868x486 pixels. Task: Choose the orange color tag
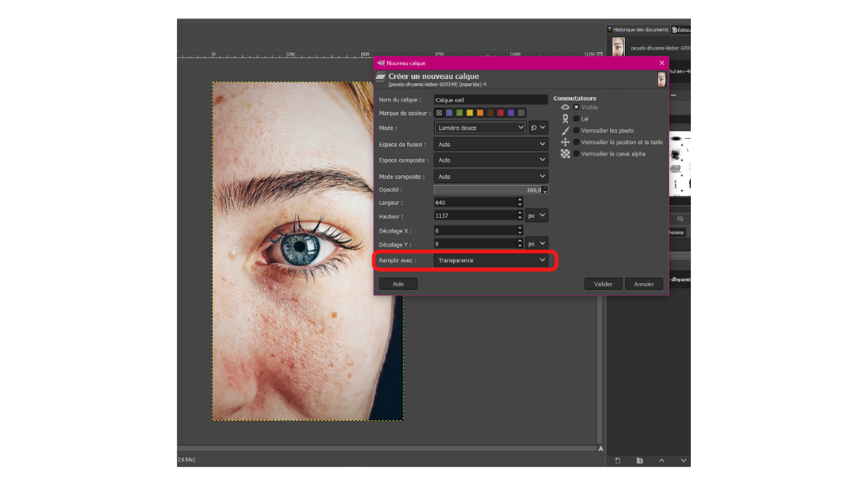tap(480, 113)
